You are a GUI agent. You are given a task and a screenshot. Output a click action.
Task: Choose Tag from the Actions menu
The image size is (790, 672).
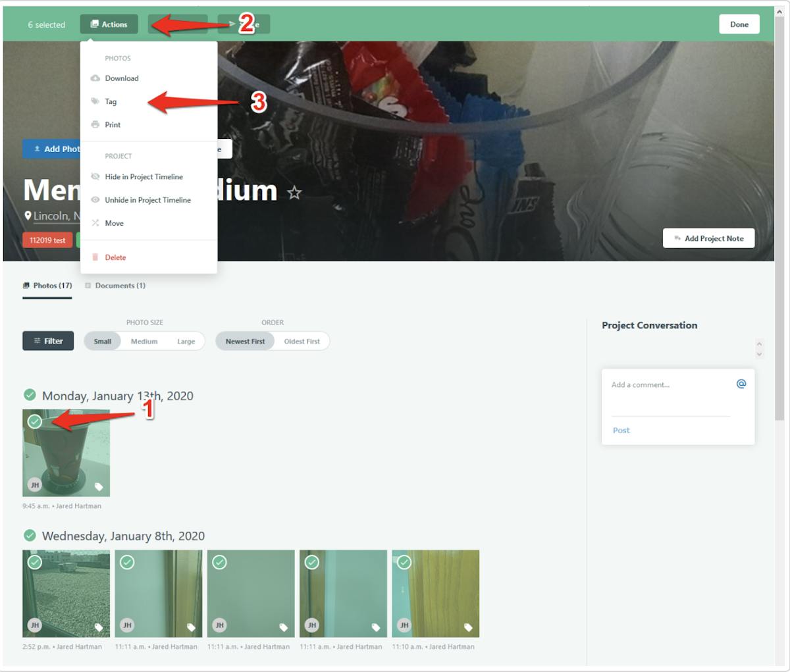click(111, 101)
